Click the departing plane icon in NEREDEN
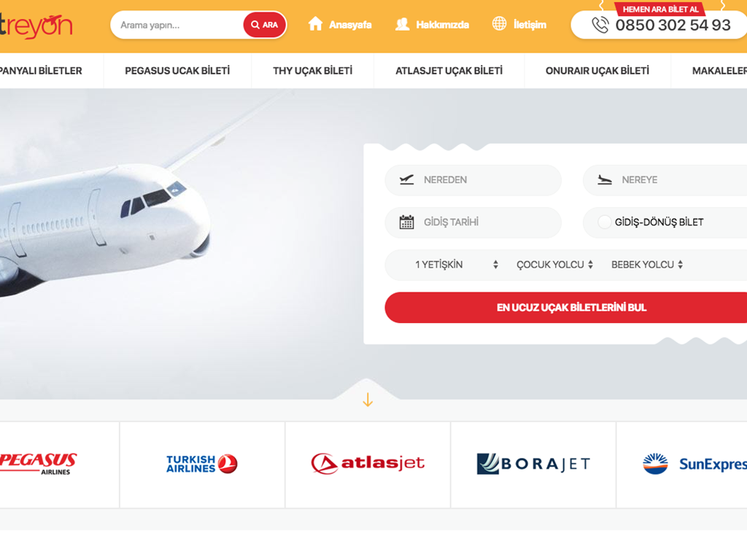The height and width of the screenshot is (560, 747). (x=406, y=179)
